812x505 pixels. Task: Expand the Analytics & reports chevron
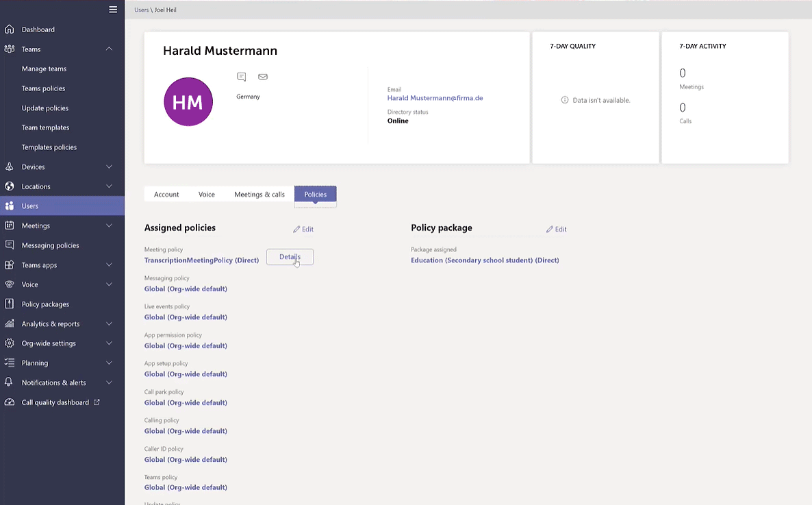coord(110,324)
